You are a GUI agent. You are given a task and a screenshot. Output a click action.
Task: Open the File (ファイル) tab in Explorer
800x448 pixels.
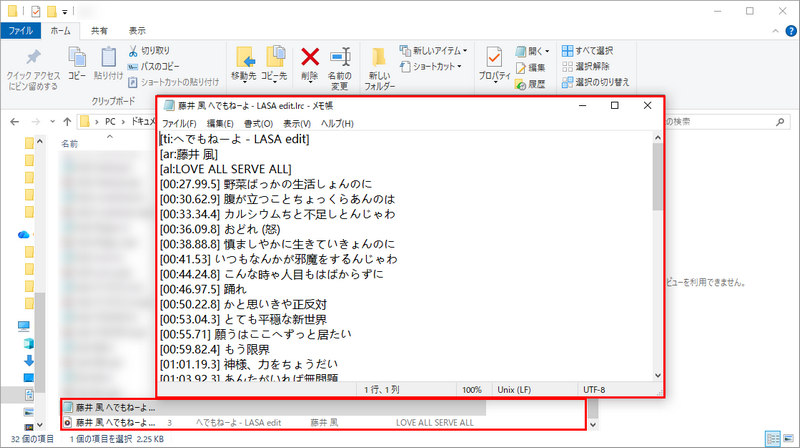(x=21, y=31)
